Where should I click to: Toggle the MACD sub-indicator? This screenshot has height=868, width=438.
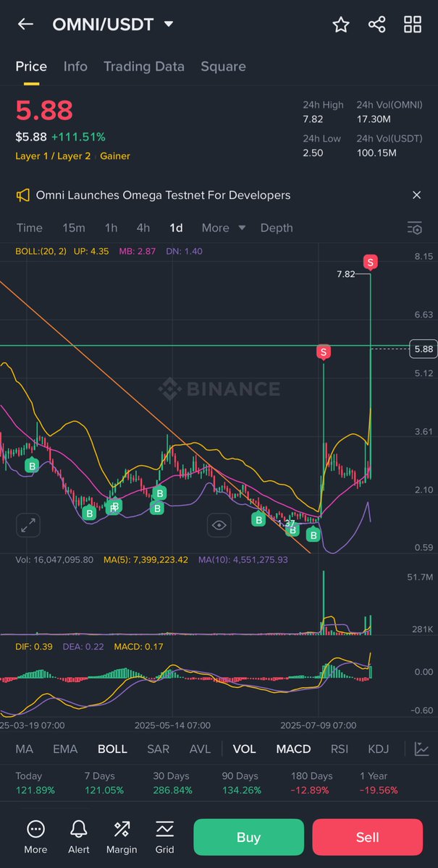coord(293,749)
